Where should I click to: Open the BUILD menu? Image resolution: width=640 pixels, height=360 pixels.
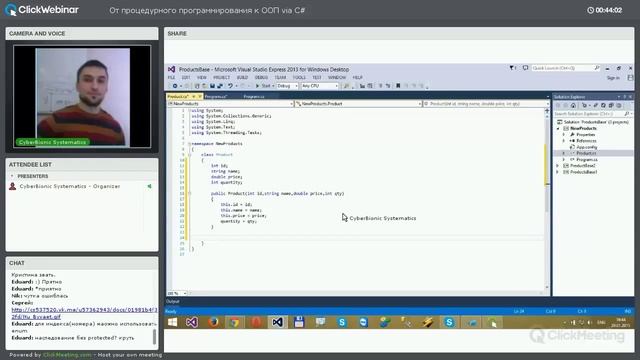click(x=242, y=78)
